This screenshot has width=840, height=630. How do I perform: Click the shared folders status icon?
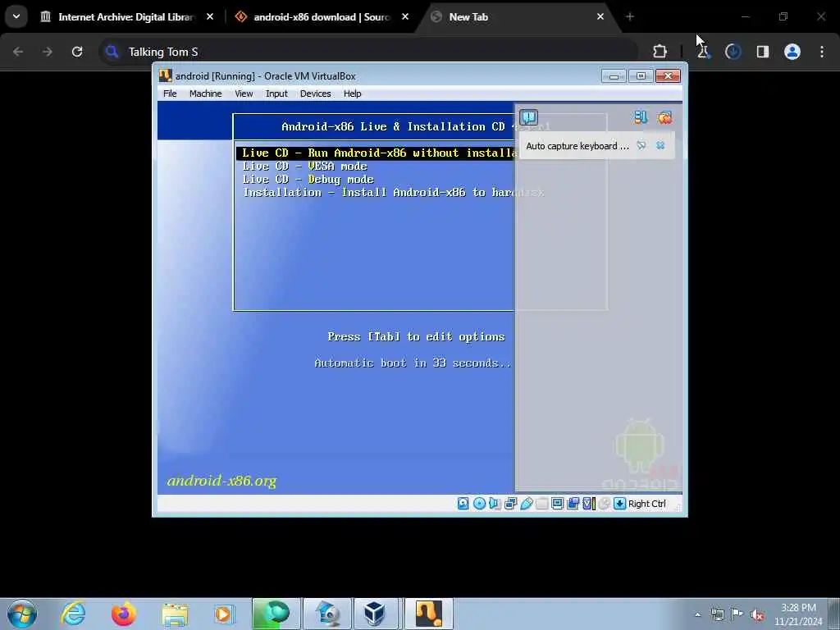(x=541, y=504)
